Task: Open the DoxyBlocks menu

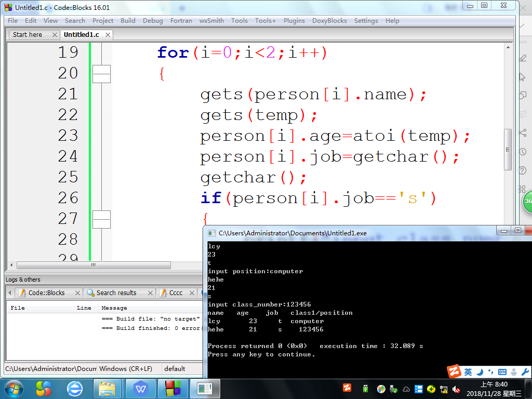Action: [x=329, y=21]
